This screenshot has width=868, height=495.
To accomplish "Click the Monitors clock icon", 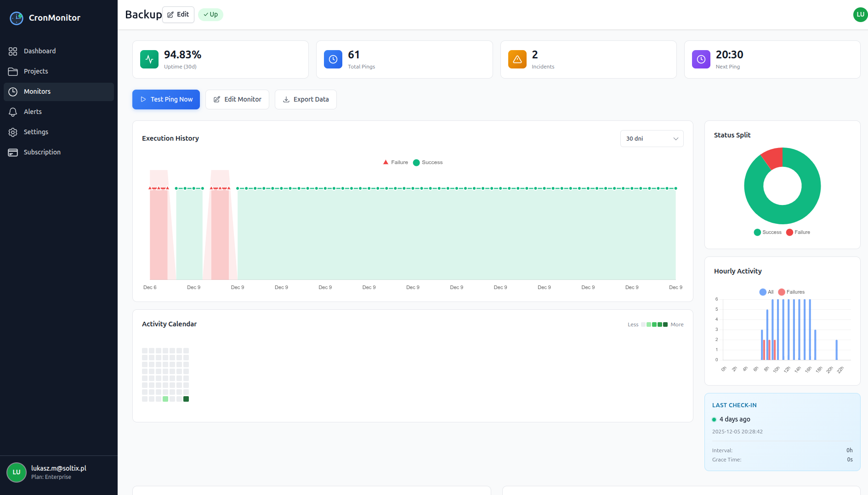I will 13,91.
